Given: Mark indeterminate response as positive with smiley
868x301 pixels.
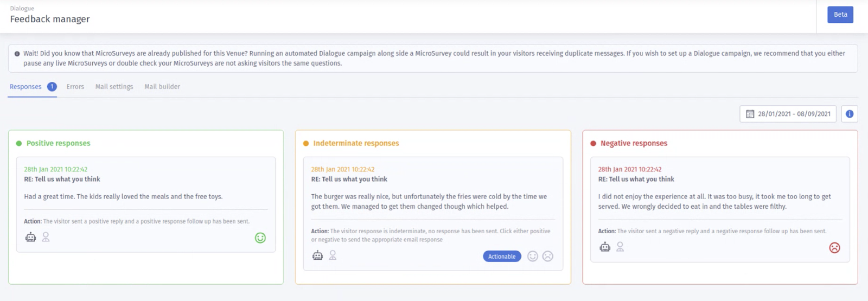Looking at the screenshot, I should [x=533, y=257].
